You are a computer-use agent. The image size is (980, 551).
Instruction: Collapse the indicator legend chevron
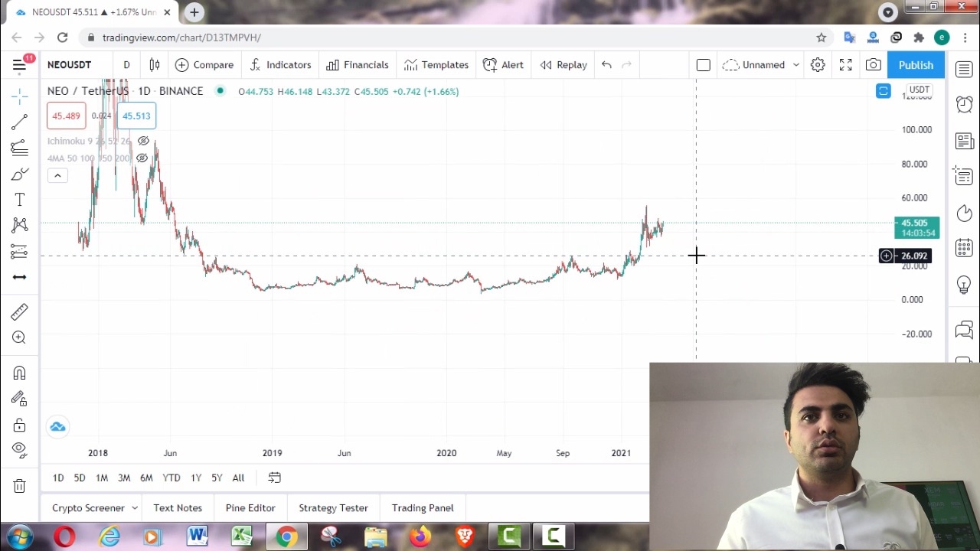(57, 176)
